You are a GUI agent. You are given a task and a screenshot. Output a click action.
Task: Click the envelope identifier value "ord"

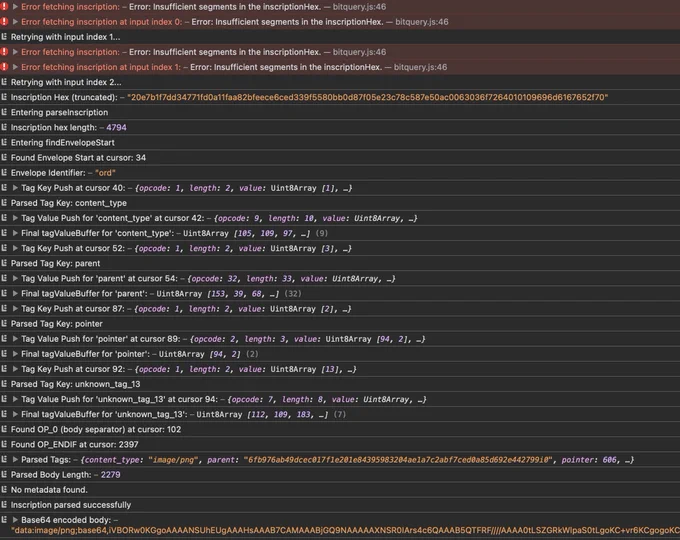pyautogui.click(x=105, y=173)
